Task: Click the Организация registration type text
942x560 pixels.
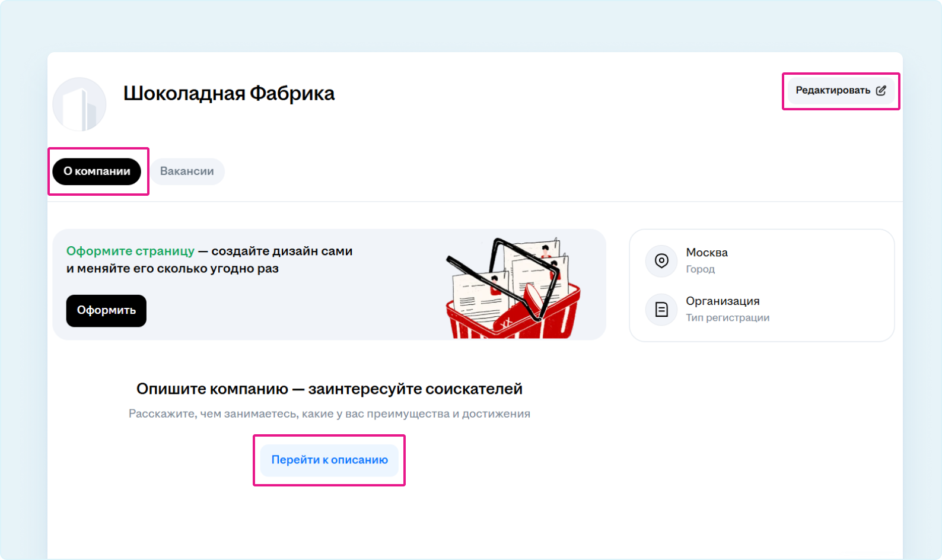Action: [x=723, y=301]
